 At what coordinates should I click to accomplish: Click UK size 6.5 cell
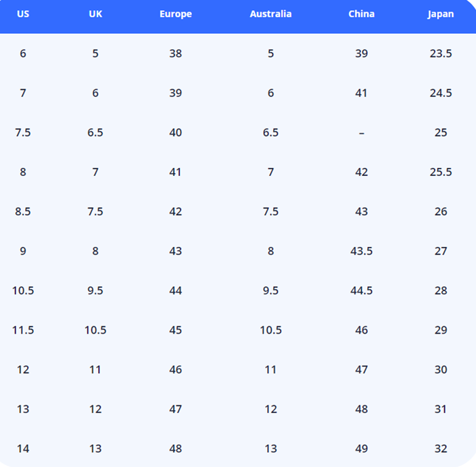click(95, 133)
